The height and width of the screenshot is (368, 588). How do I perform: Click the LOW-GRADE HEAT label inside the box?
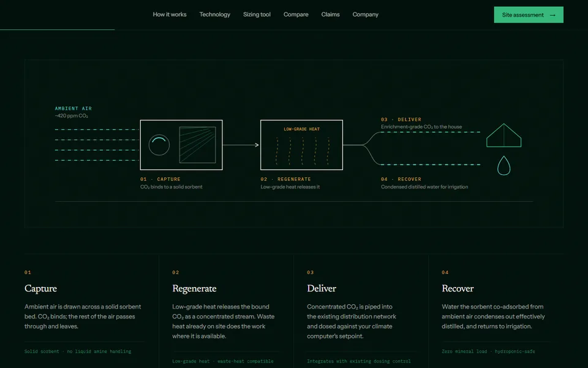302,129
